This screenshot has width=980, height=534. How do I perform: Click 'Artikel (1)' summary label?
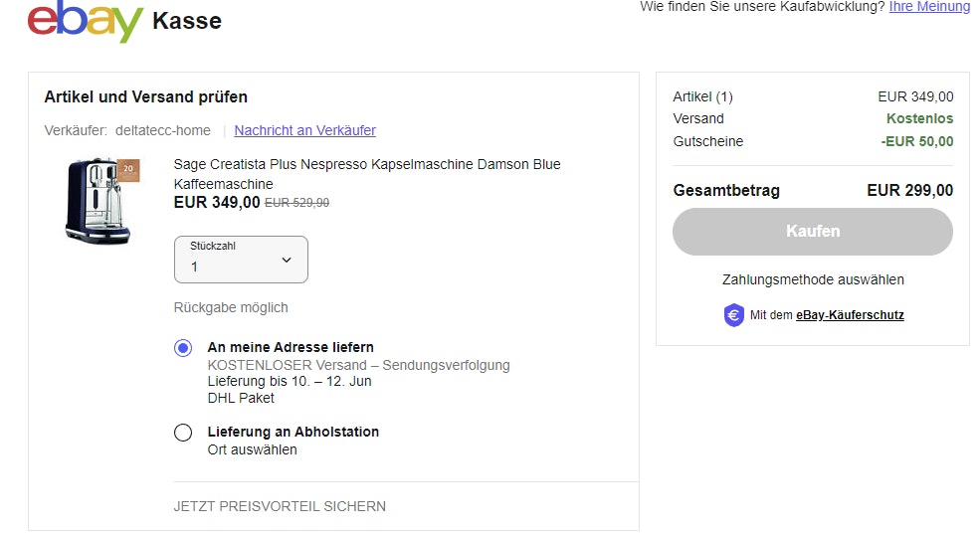click(x=702, y=96)
